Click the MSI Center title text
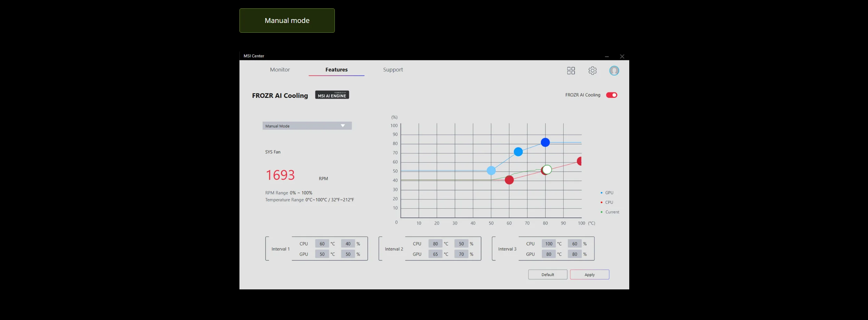This screenshot has width=868, height=320. click(x=254, y=56)
